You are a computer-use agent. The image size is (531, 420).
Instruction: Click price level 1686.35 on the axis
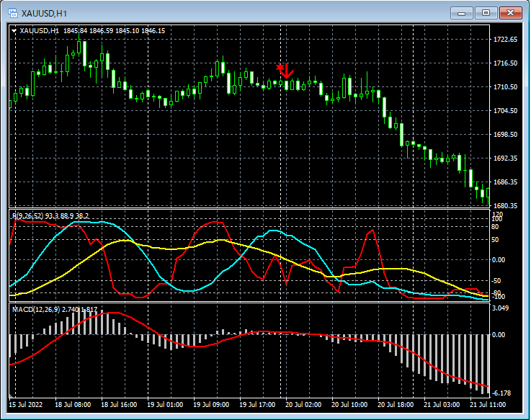tap(505, 182)
